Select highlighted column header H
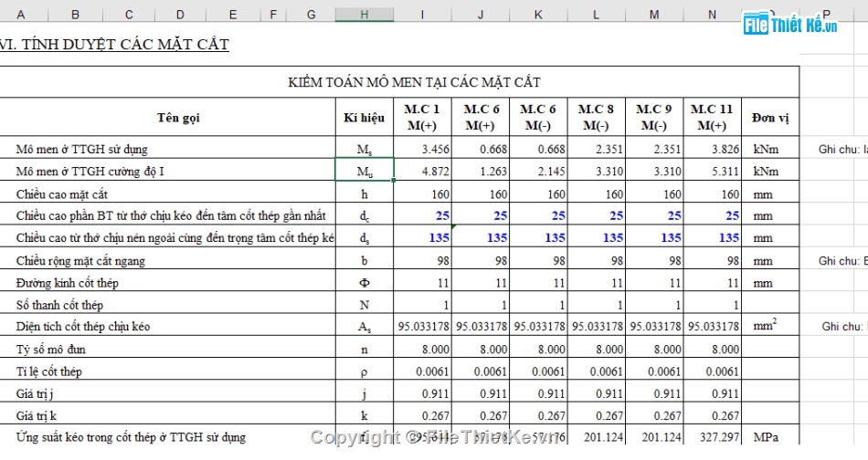The height and width of the screenshot is (460, 868). (x=365, y=15)
